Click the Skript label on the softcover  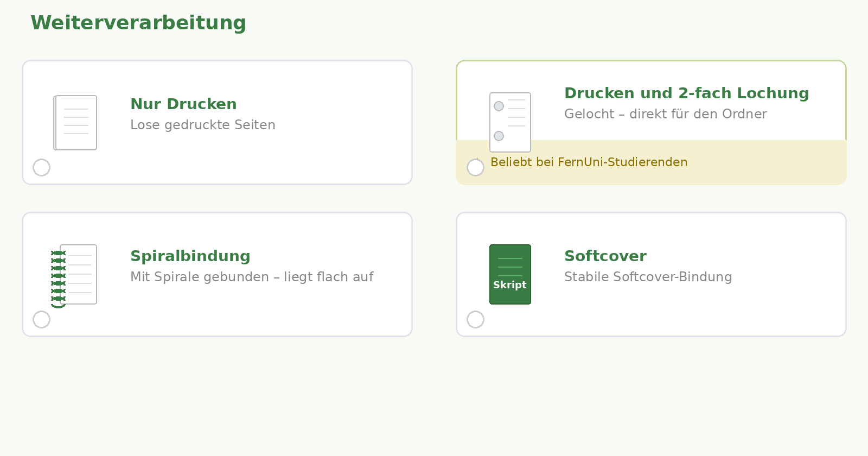pos(510,285)
